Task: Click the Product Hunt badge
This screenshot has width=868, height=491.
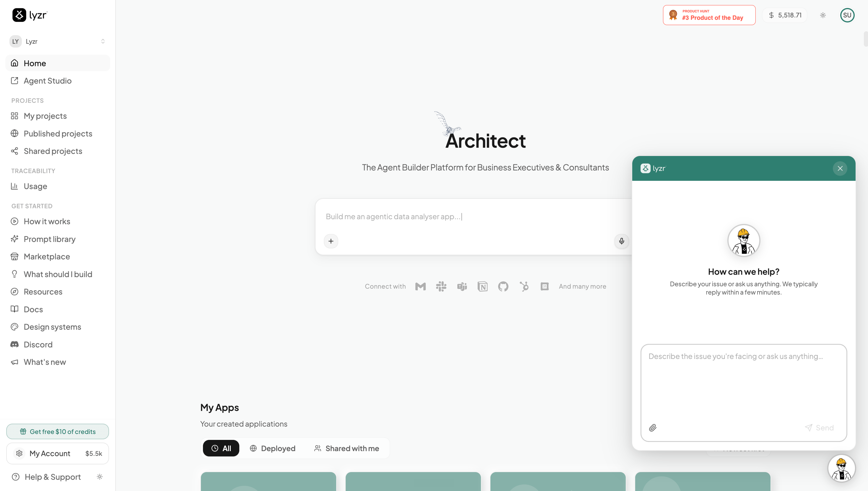Action: click(709, 15)
